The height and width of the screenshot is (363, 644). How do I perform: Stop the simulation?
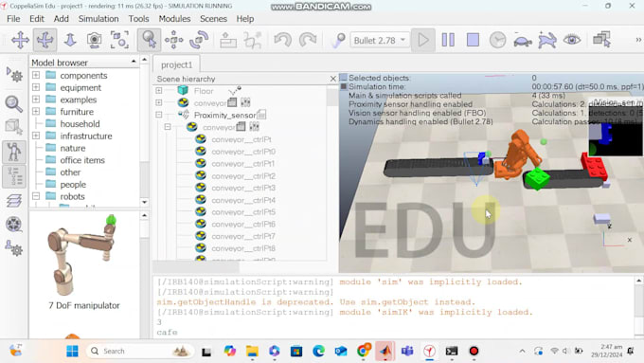point(473,41)
